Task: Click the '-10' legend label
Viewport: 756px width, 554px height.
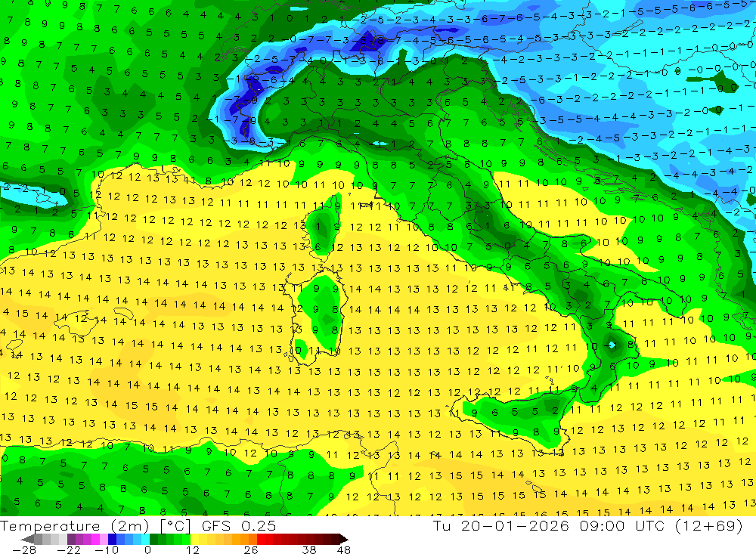Action: [x=106, y=549]
